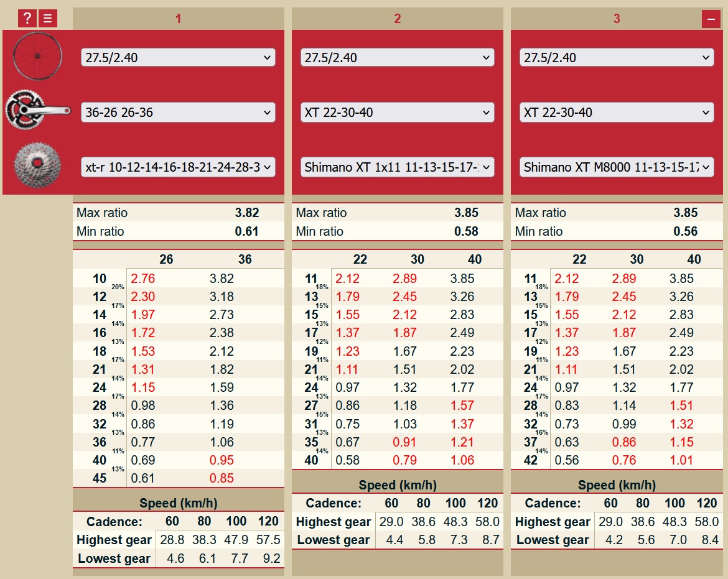728x579 pixels.
Task: Expand column 1 xt-r cassette dropdown
Action: coord(178,167)
